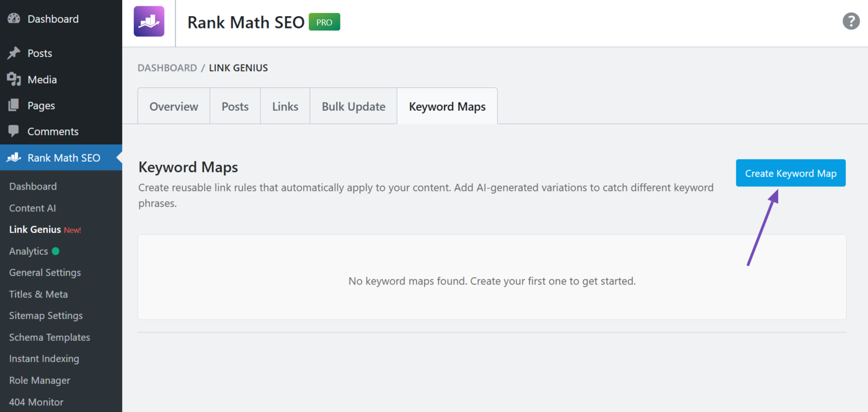Go to DASHBOARD breadcrumb link

[x=167, y=68]
